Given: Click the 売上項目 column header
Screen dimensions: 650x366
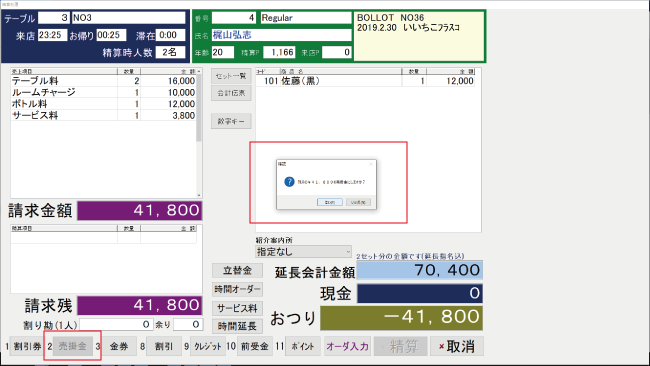Looking at the screenshot, I should pyautogui.click(x=64, y=72).
